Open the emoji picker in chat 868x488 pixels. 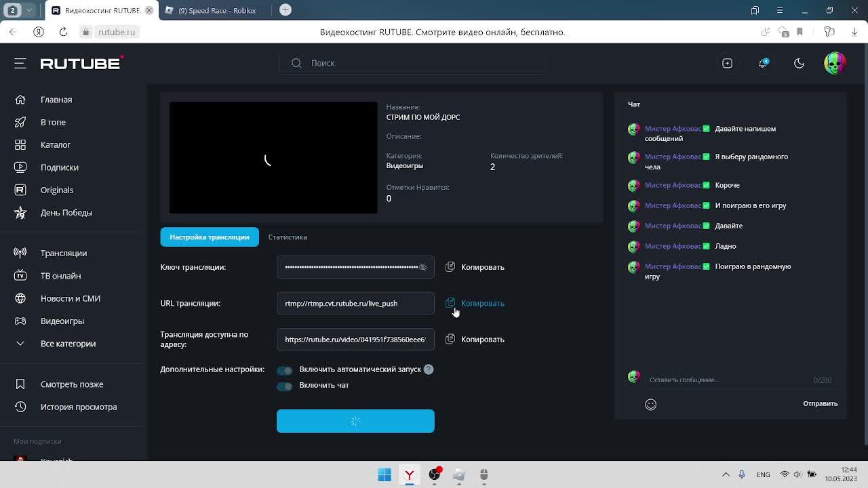(650, 405)
